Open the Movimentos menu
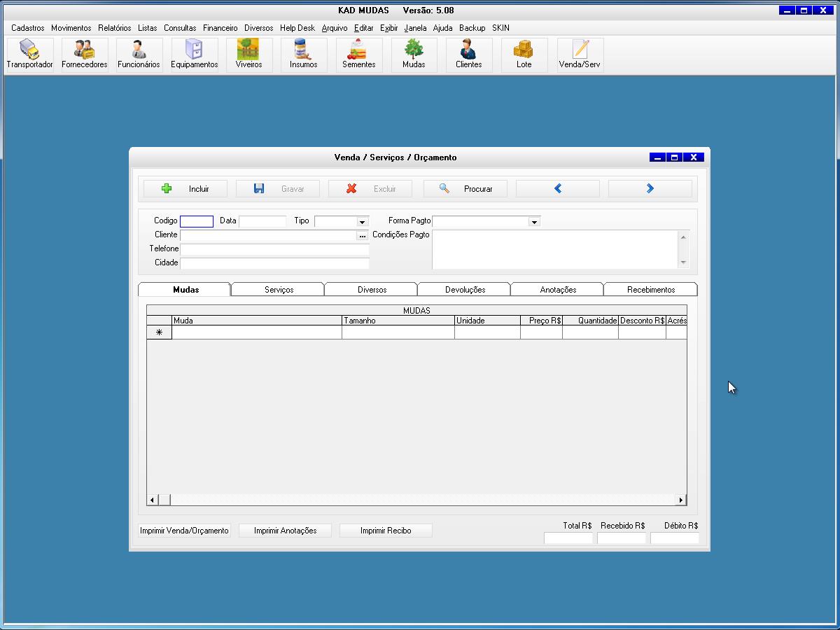Screen dimensions: 840x630 tap(71, 28)
